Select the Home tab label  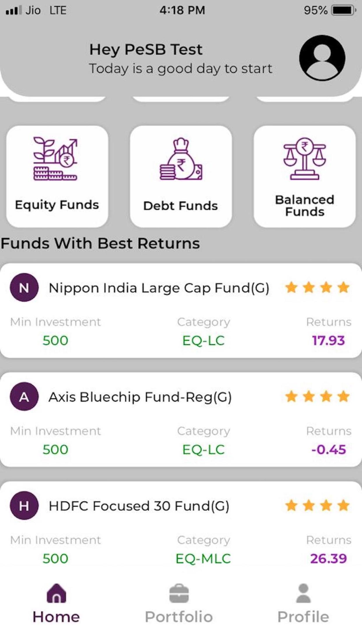pos(56,617)
